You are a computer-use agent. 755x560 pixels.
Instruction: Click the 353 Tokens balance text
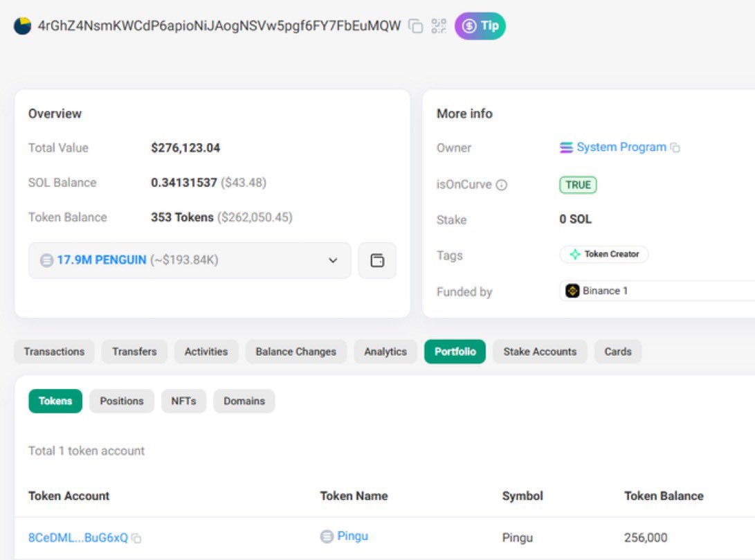pos(182,217)
